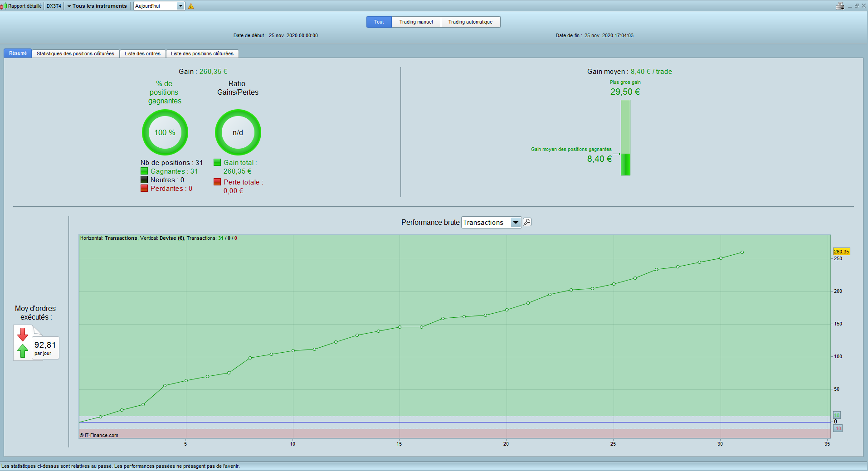The image size is (868, 471).
Task: Open the Liste des positions clôturées tab
Action: (202, 53)
